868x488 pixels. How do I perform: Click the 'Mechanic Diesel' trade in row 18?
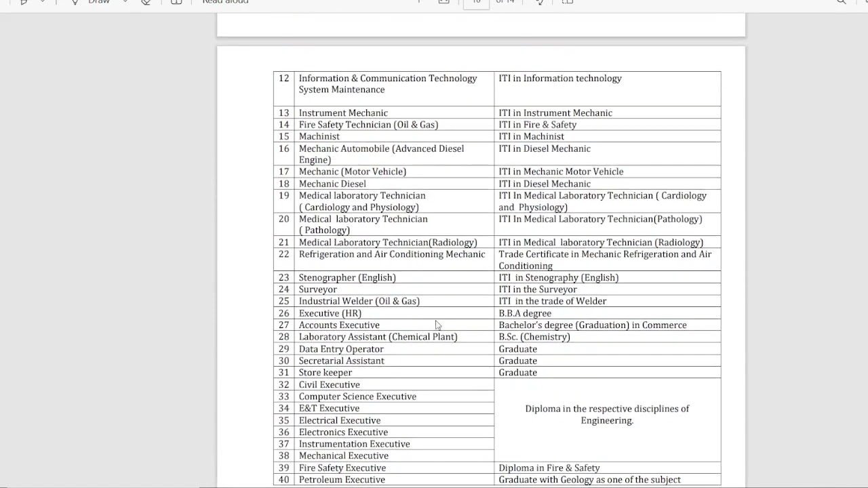click(332, 184)
